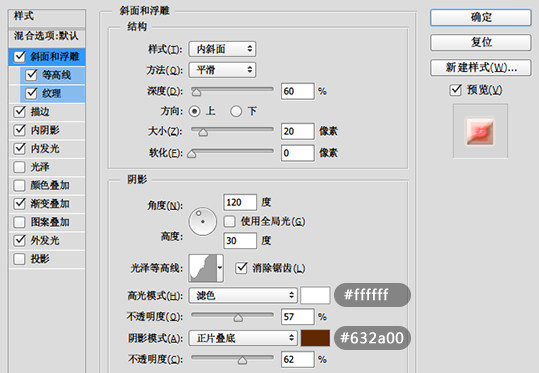Click the 新建样式 button
The width and height of the screenshot is (539, 373).
tap(481, 67)
